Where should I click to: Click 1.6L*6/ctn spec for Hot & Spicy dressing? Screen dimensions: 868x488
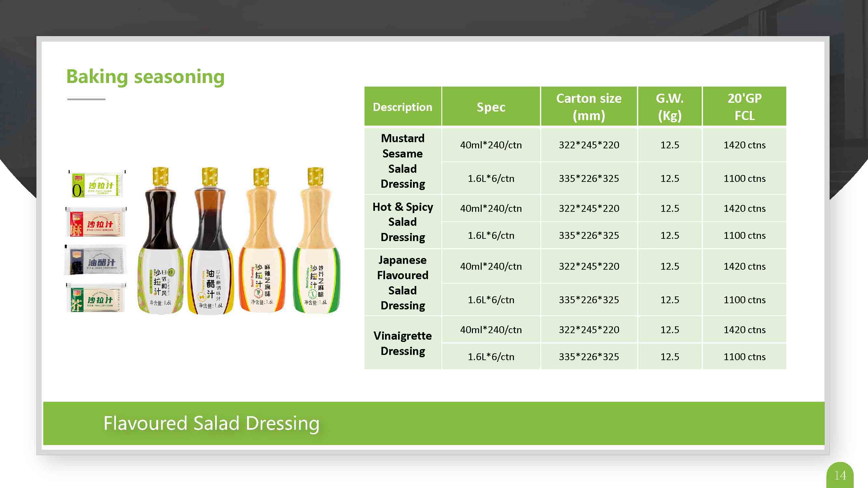coord(491,235)
